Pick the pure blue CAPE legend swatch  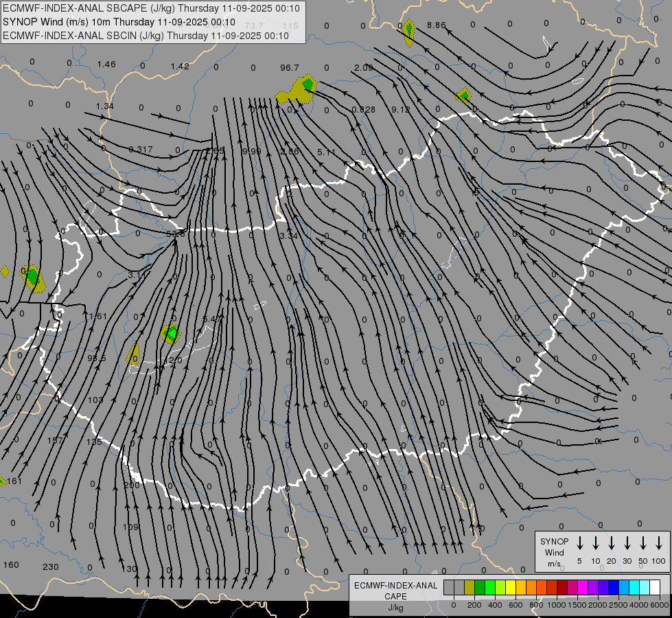[614, 588]
